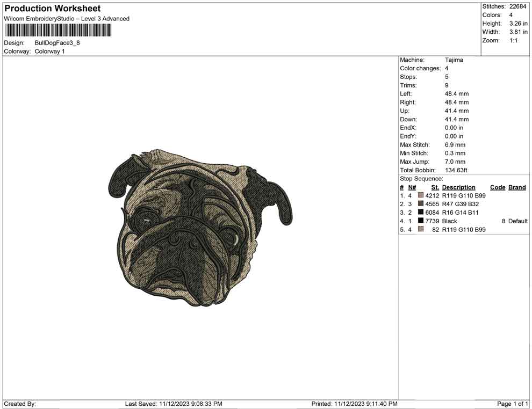
Task: Click the Colorway 1 label
Action: coord(49,52)
